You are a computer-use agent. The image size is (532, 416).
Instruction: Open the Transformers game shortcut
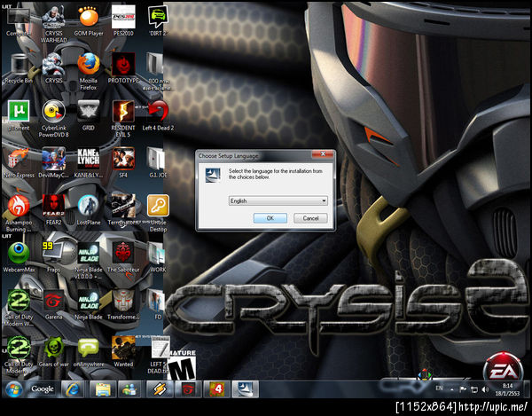click(x=123, y=304)
